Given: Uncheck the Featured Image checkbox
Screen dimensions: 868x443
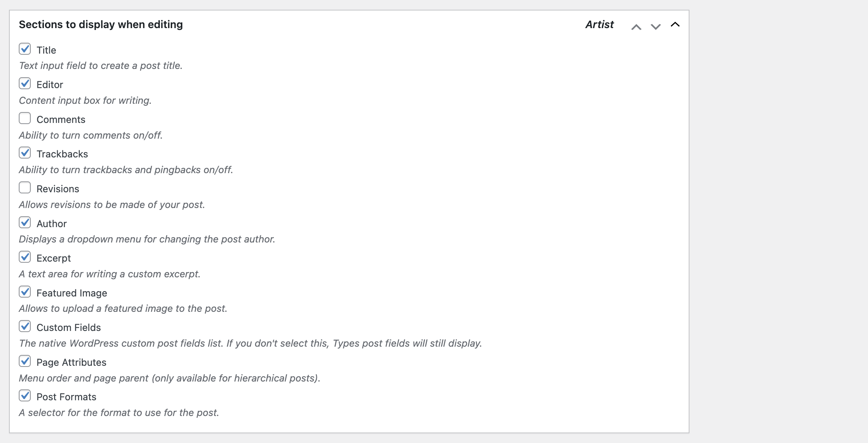Looking at the screenshot, I should point(25,292).
